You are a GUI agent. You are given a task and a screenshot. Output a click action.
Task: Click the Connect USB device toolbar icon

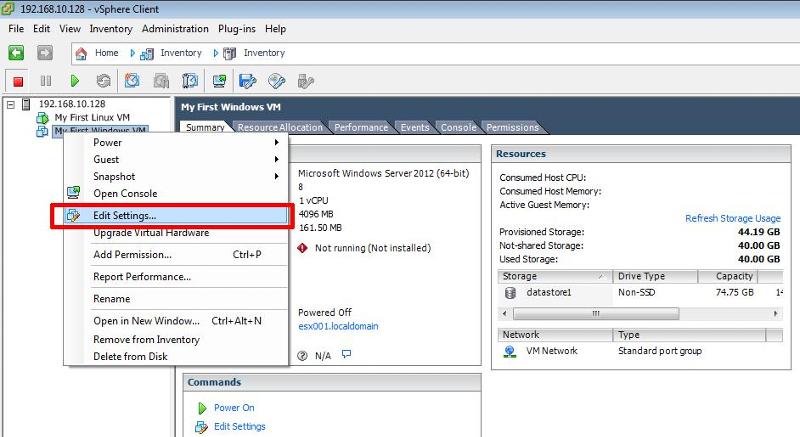pos(306,81)
